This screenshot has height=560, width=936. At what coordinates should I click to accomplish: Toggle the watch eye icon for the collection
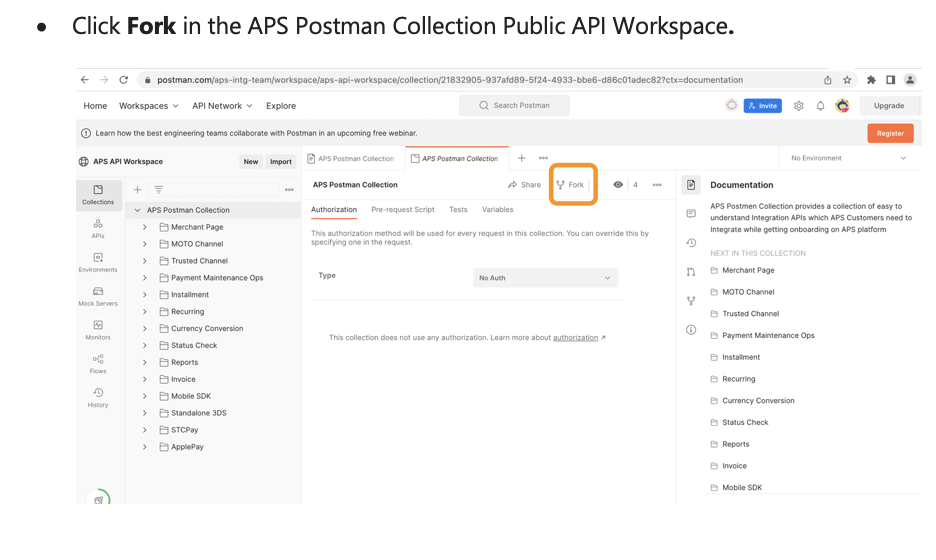tap(618, 184)
